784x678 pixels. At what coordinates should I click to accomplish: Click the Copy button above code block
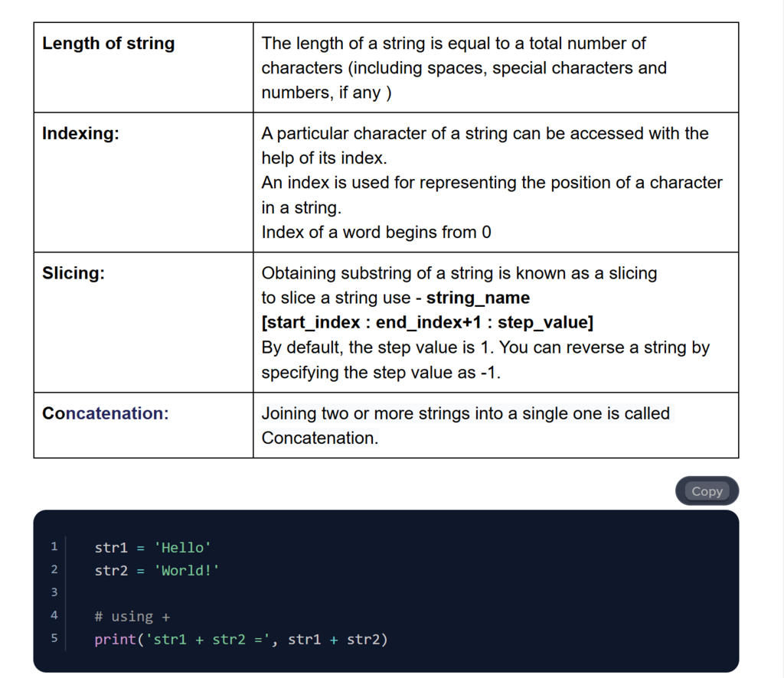coord(707,491)
